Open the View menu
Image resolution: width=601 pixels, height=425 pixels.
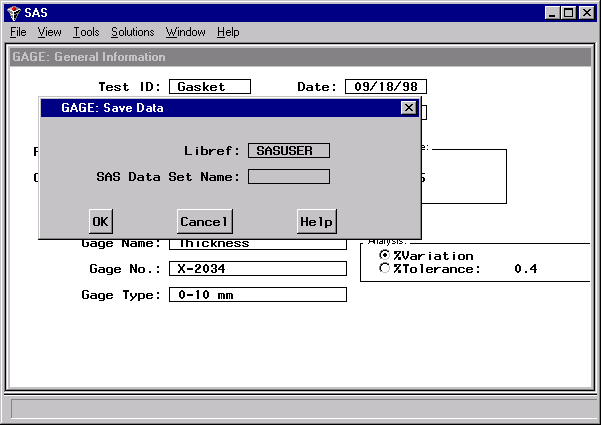coord(49,32)
